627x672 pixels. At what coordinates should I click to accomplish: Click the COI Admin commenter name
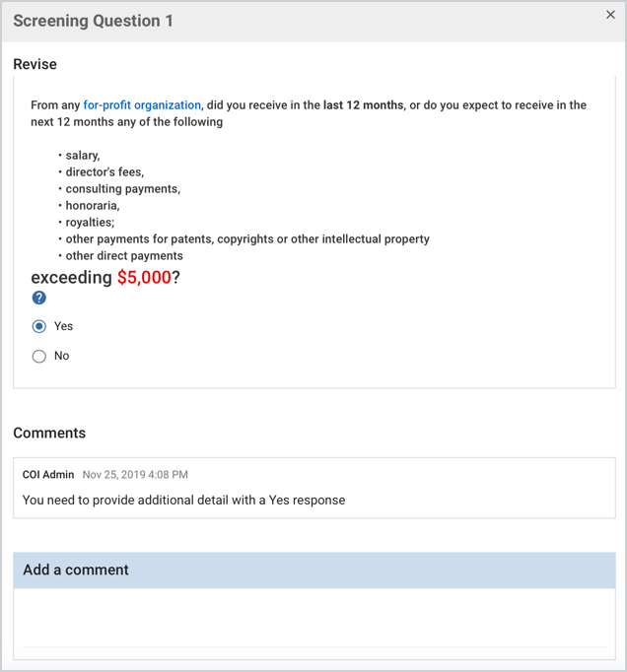click(48, 475)
